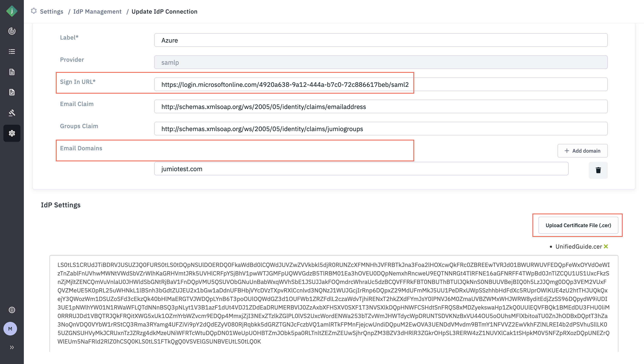The width and height of the screenshot is (644, 364).
Task: Click Add domain button
Action: click(582, 151)
